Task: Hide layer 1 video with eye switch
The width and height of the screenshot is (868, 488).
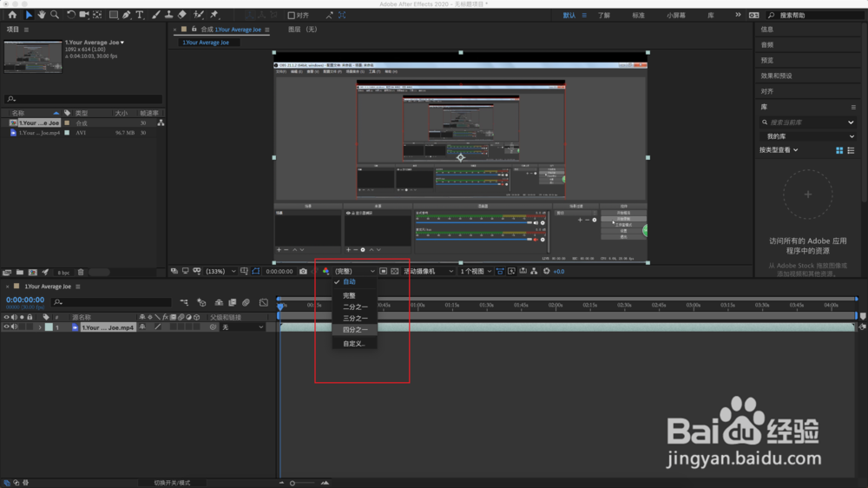Action: coord(7,327)
